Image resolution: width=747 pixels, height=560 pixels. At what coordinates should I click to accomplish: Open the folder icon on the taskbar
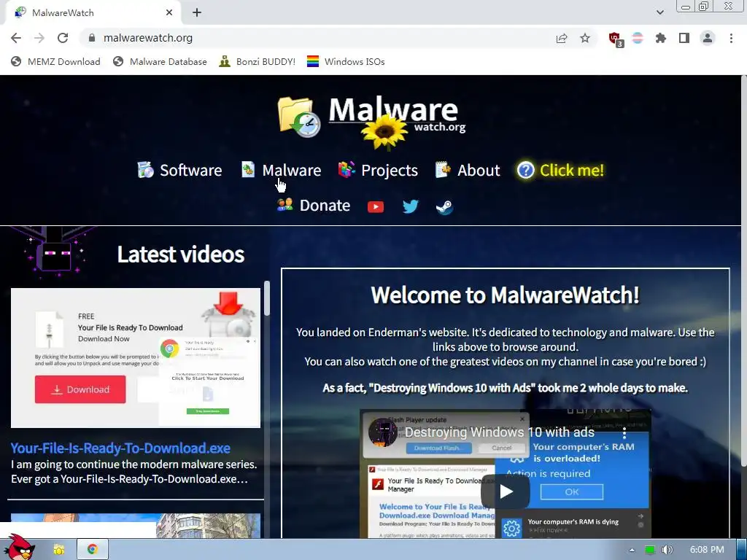coord(58,550)
